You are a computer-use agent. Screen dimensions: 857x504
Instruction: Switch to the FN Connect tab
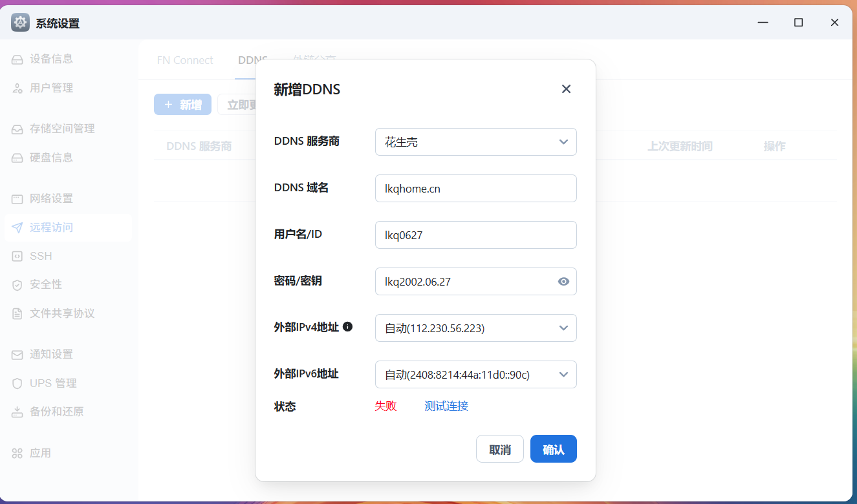[x=185, y=60]
